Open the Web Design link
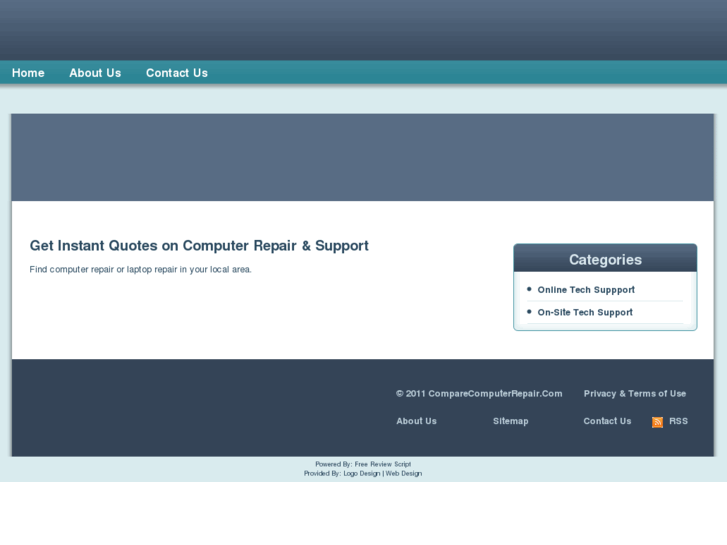This screenshot has width=727, height=545. [x=404, y=474]
